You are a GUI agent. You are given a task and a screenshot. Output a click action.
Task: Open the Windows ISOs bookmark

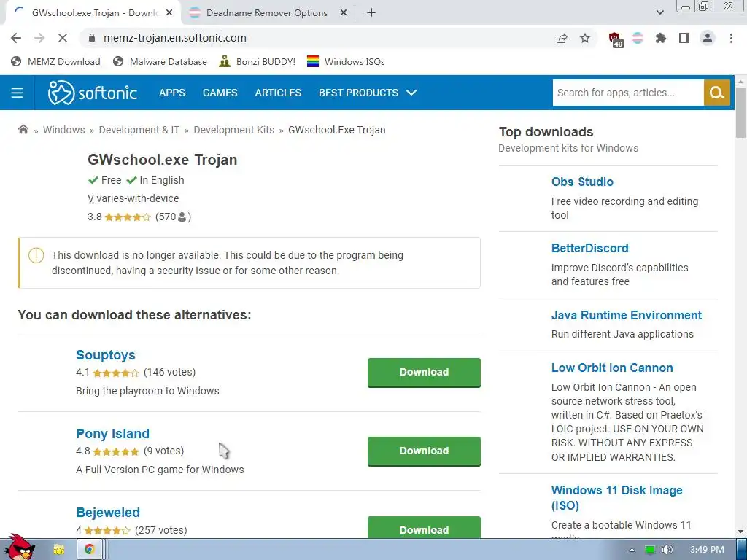pyautogui.click(x=346, y=61)
